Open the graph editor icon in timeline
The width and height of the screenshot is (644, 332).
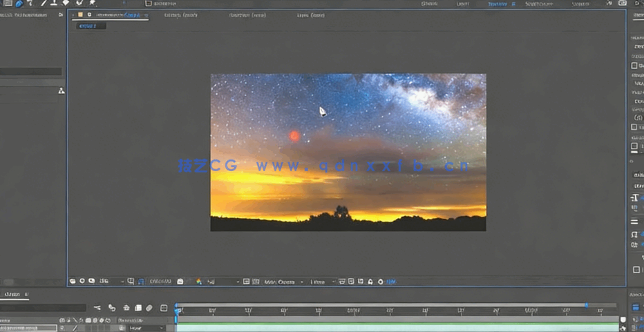(x=164, y=308)
